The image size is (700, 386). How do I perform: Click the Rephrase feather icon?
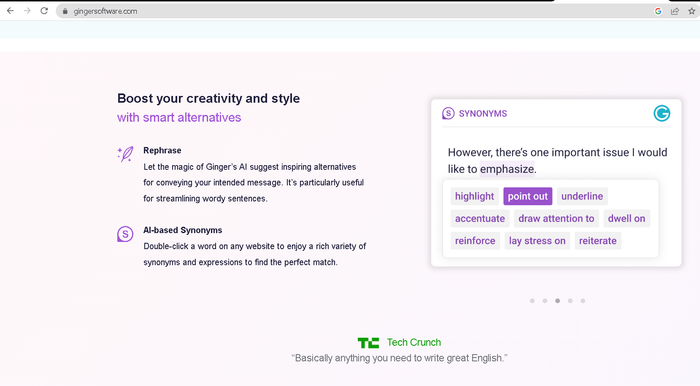125,154
